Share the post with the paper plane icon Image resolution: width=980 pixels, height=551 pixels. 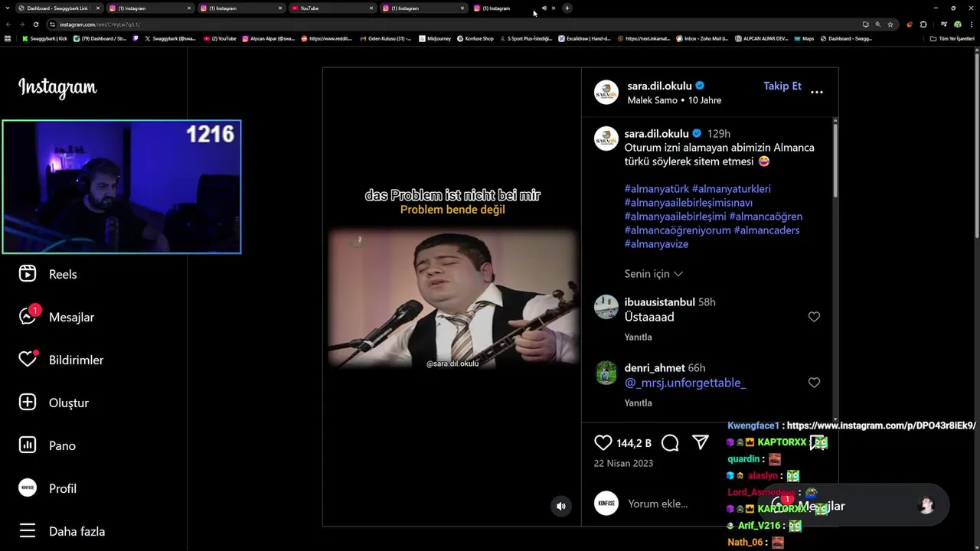click(x=701, y=442)
